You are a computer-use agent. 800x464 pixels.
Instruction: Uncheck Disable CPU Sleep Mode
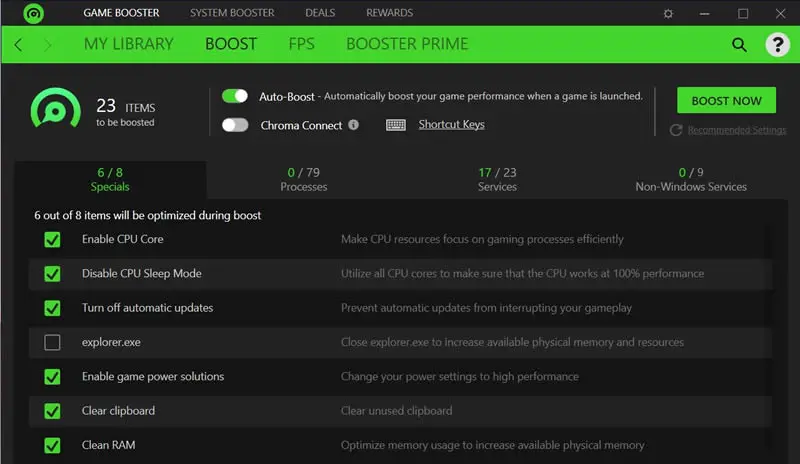52,274
